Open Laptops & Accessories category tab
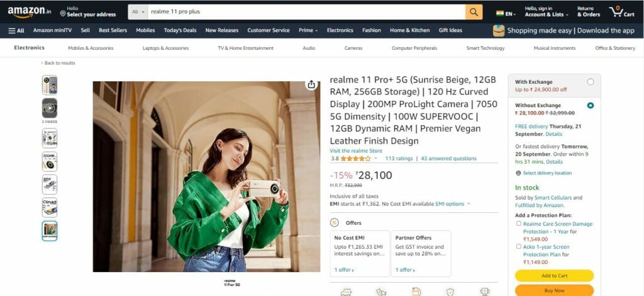 (x=165, y=48)
